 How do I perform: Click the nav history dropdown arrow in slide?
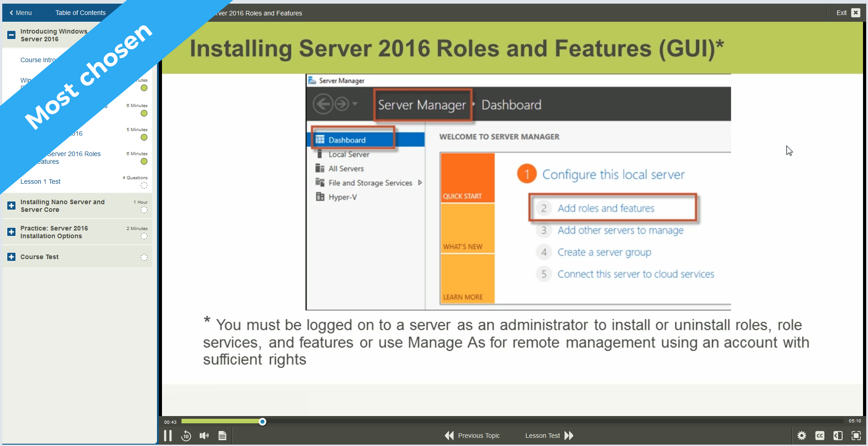355,104
